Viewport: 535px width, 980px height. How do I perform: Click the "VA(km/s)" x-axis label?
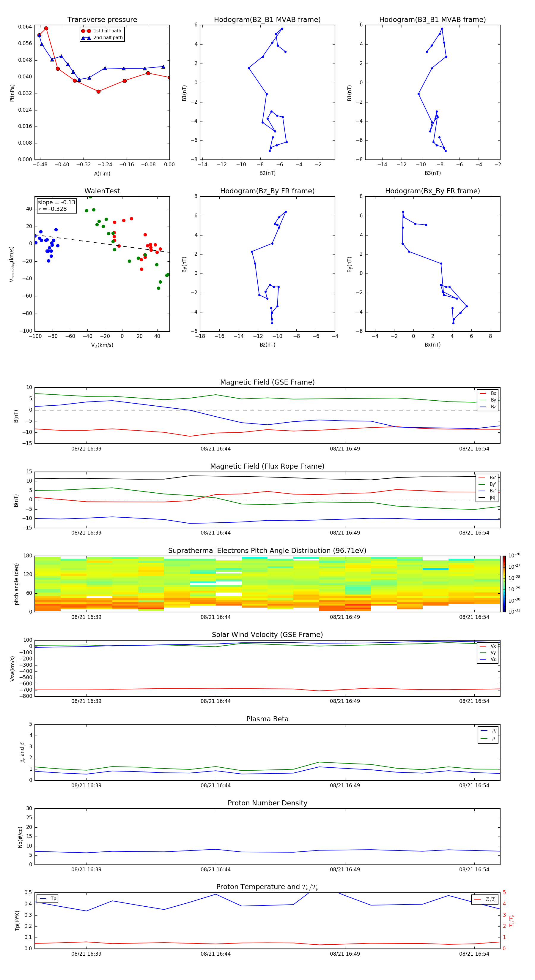coord(102,345)
